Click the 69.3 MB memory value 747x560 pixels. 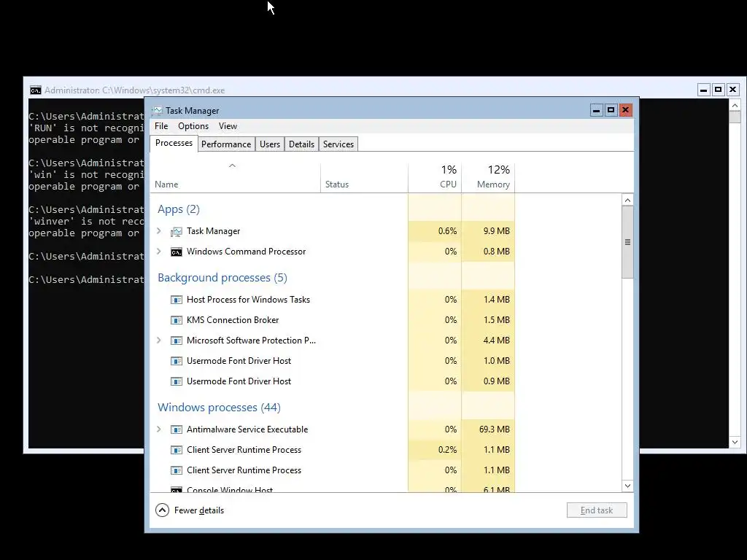495,429
